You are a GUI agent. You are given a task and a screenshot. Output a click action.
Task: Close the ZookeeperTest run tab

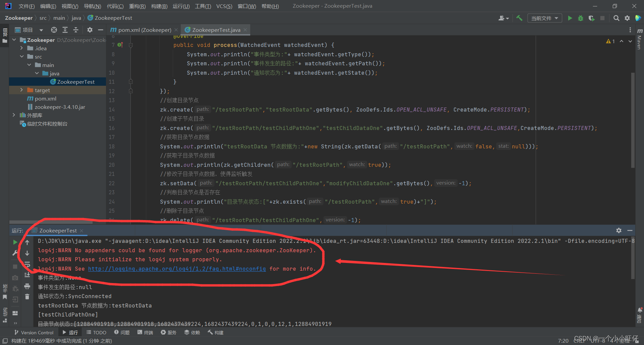82,230
